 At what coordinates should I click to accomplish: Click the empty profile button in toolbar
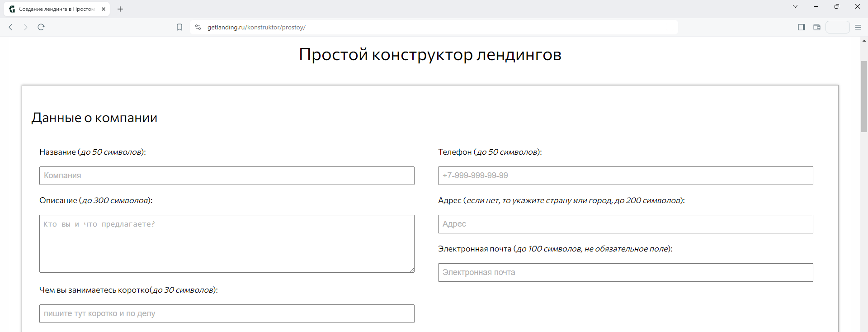pyautogui.click(x=838, y=27)
